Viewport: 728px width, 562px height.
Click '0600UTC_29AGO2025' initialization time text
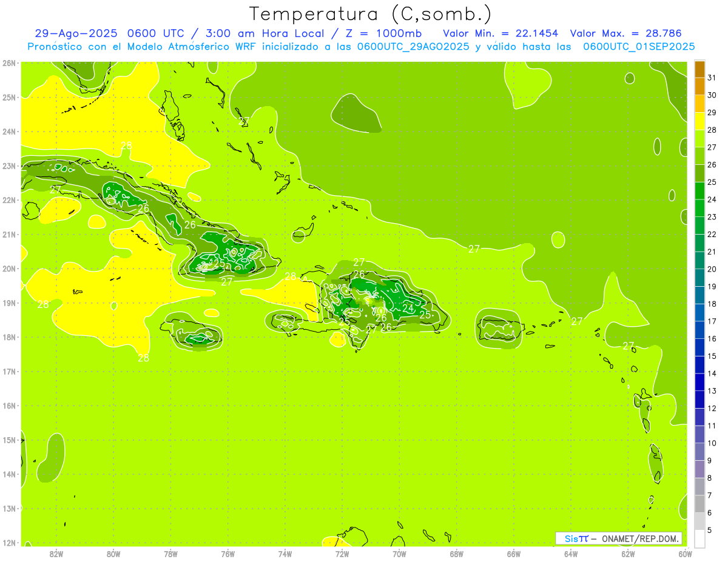[x=413, y=47]
